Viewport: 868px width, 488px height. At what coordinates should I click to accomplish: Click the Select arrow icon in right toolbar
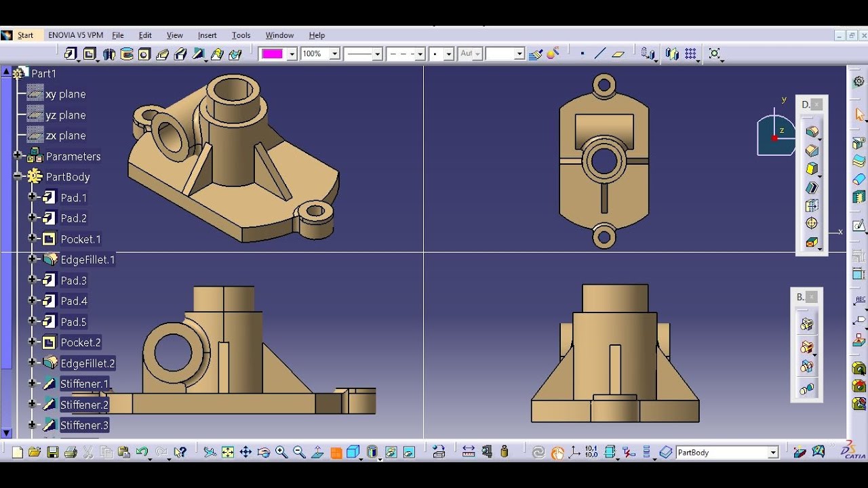(x=859, y=115)
